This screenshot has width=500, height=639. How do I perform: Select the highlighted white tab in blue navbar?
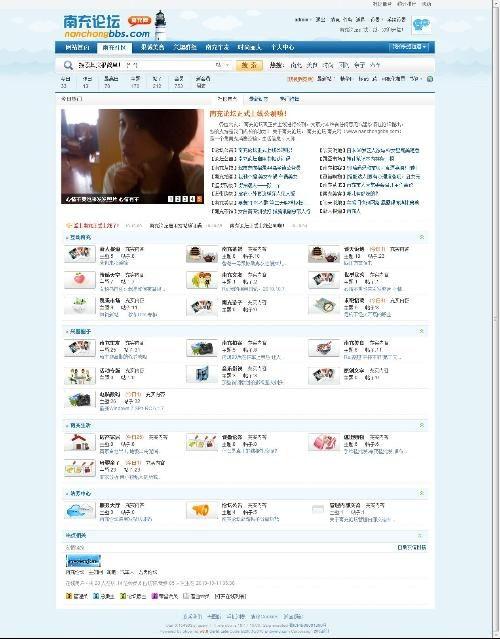tap(115, 48)
